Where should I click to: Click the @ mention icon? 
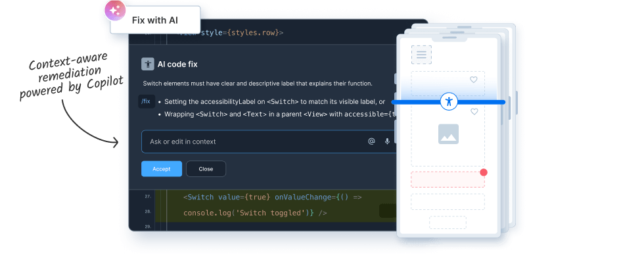[x=371, y=141]
